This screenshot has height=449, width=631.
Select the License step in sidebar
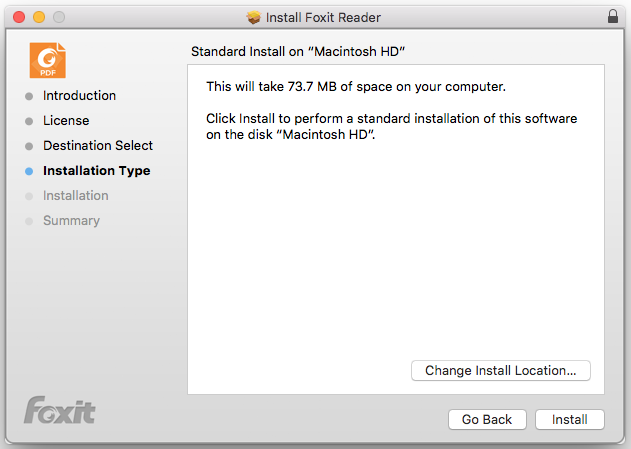pyautogui.click(x=66, y=121)
